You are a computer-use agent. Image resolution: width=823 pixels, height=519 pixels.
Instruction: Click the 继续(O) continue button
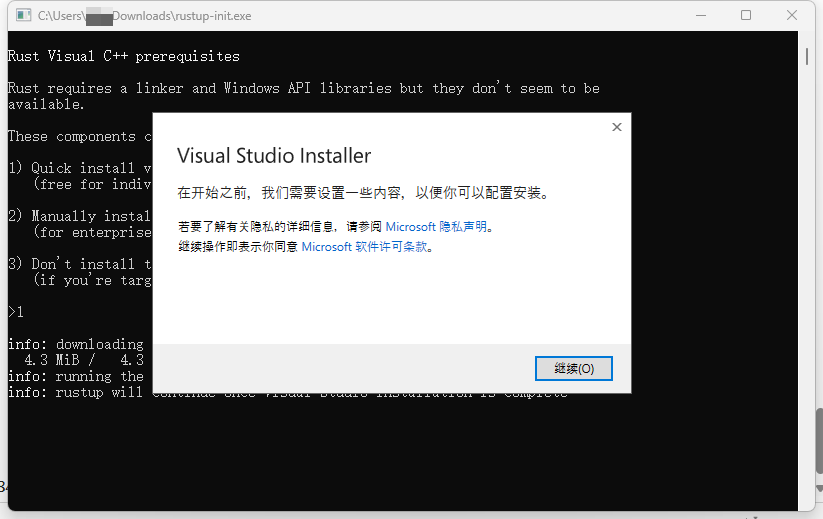point(573,368)
